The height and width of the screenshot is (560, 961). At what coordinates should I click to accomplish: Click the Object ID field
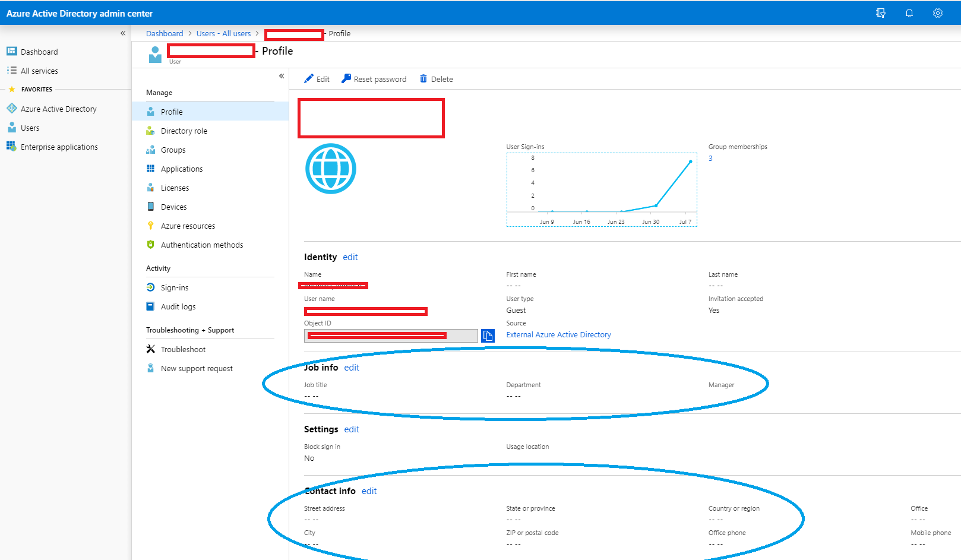(x=391, y=336)
